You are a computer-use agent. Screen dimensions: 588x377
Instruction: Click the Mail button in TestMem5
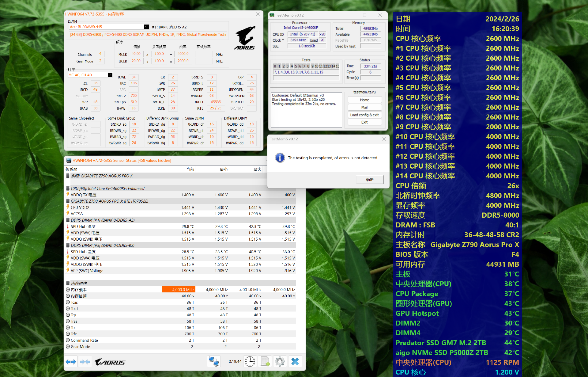pyautogui.click(x=364, y=107)
